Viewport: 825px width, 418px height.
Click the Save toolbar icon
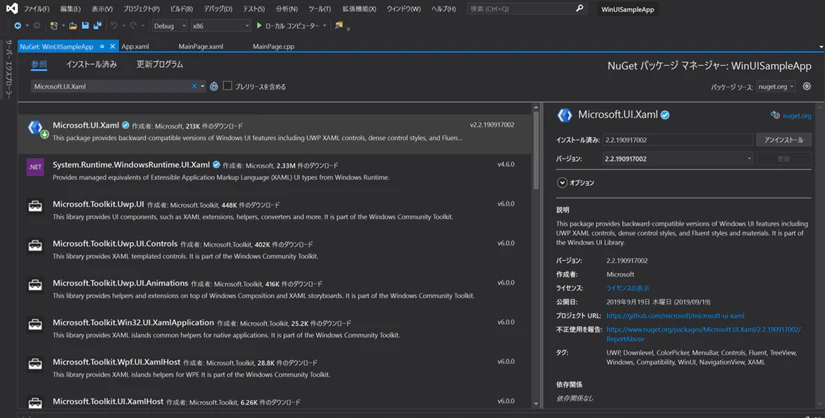[85, 25]
